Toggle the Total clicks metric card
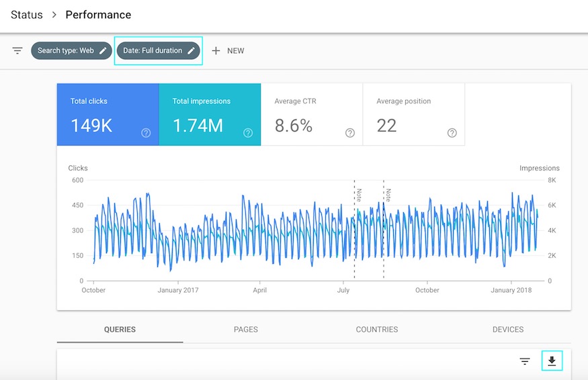The image size is (588, 380). click(x=108, y=114)
